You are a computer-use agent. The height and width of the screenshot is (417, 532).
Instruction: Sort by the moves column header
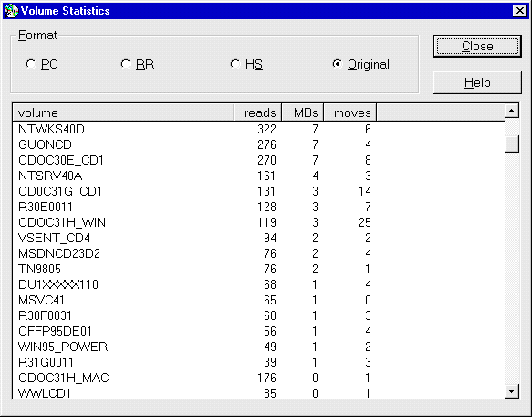(350, 112)
